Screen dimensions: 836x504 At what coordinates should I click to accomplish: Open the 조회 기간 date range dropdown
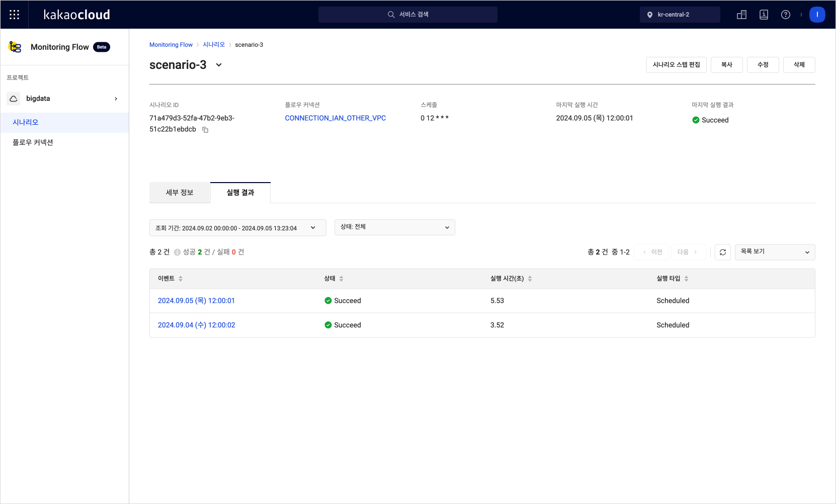[238, 228]
